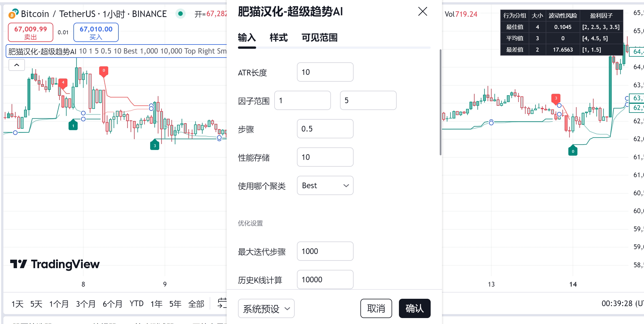The image size is (644, 324).
Task: Close the 肥猫汉化-超级趋势AI settings dialog
Action: coord(422,12)
